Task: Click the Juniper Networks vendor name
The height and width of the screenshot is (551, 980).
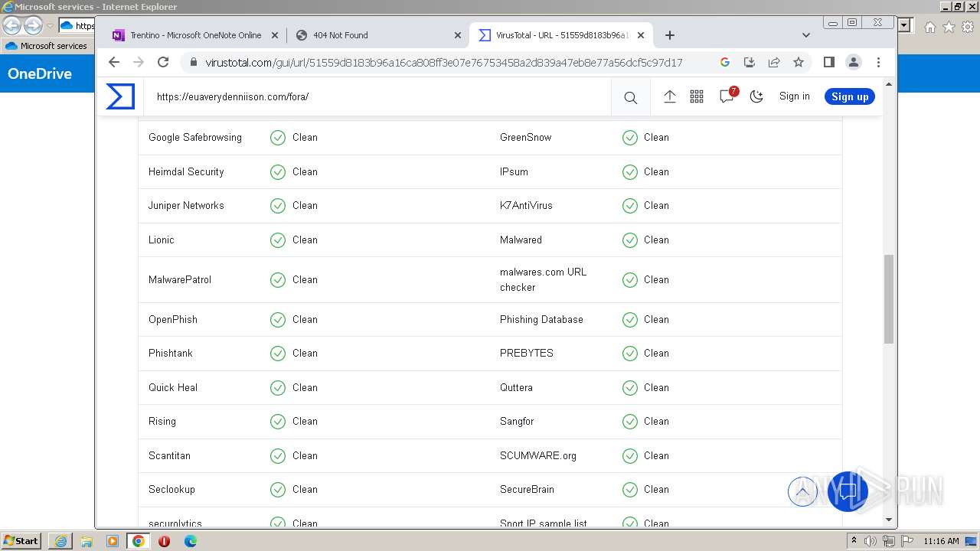Action: [x=186, y=206]
